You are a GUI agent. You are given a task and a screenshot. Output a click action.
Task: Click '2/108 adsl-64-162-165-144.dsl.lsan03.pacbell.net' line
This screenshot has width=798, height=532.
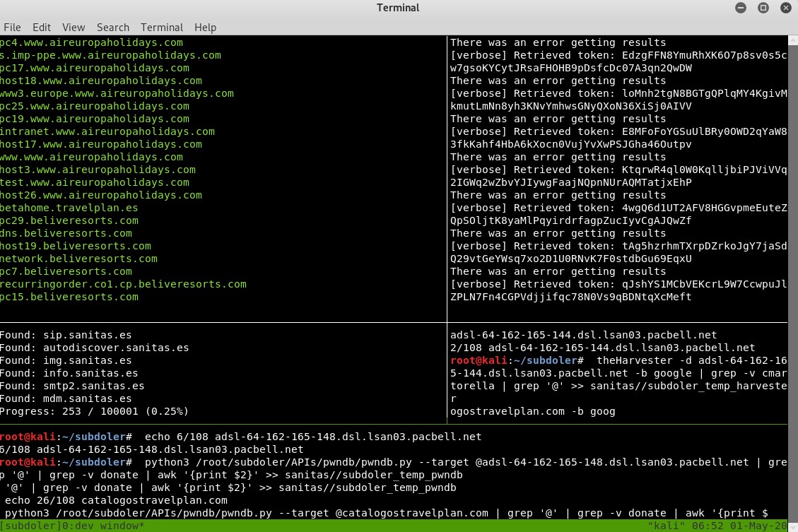click(603, 348)
